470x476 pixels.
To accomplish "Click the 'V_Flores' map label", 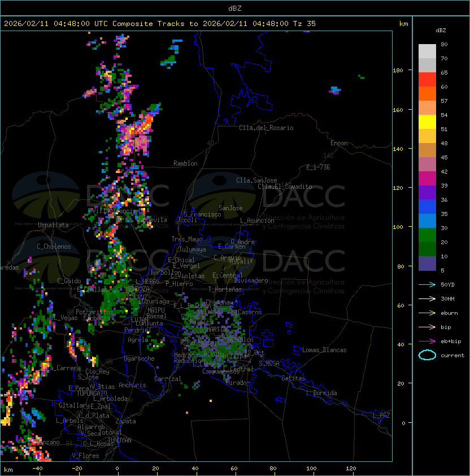I will click(85, 456).
